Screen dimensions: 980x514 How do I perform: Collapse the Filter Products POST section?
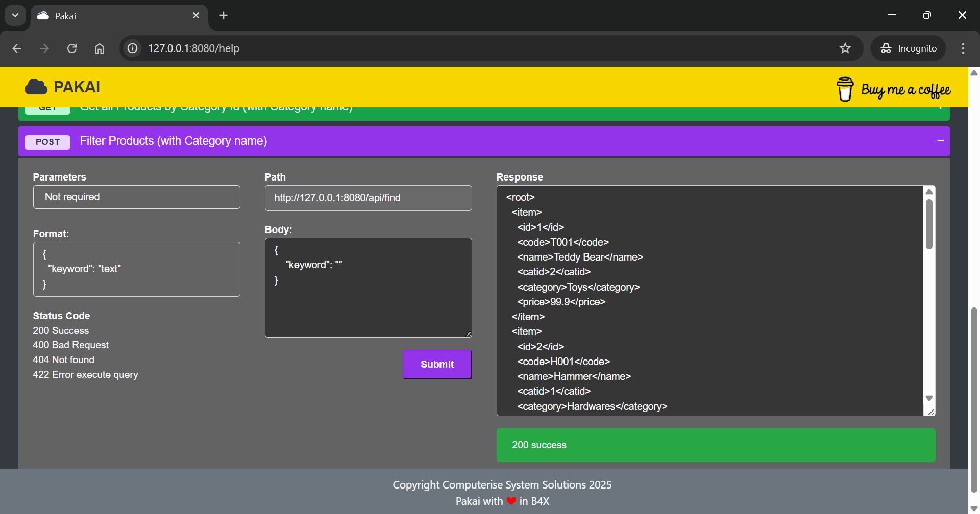940,140
